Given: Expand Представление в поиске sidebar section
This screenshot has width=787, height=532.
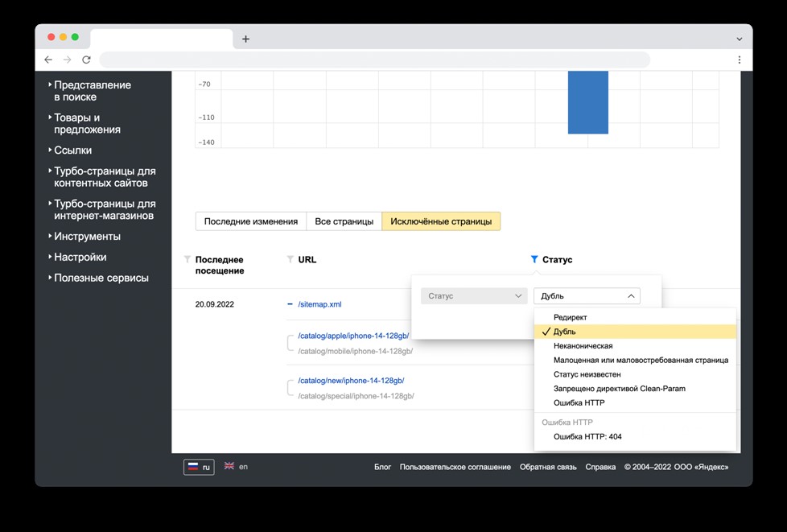Looking at the screenshot, I should (x=93, y=91).
